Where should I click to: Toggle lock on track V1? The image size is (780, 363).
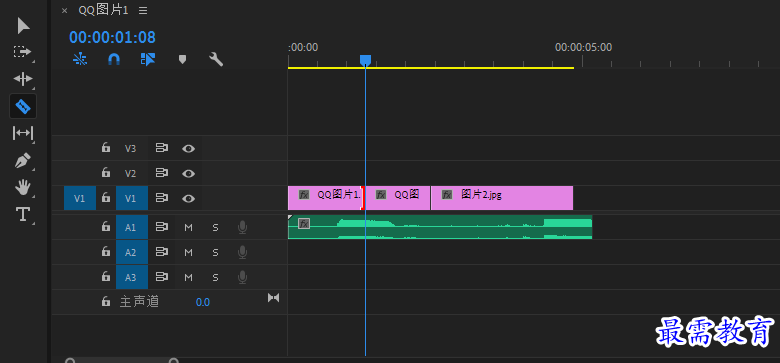[x=105, y=197]
